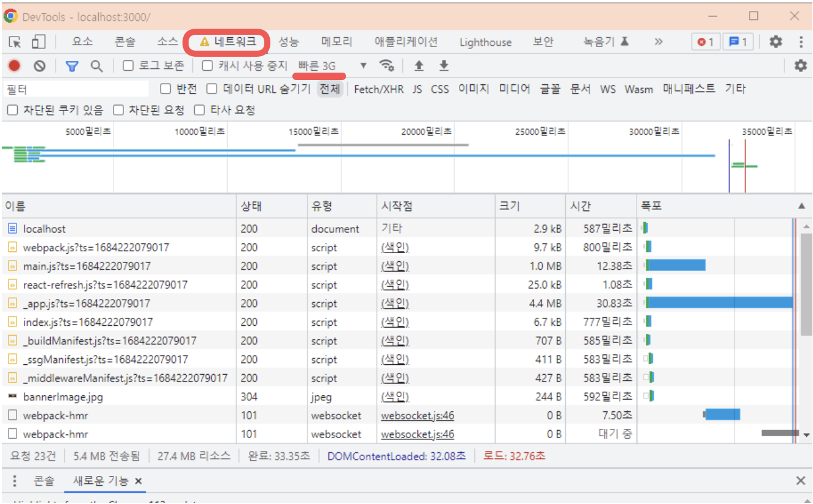Open DevTools main settings gear

775,41
